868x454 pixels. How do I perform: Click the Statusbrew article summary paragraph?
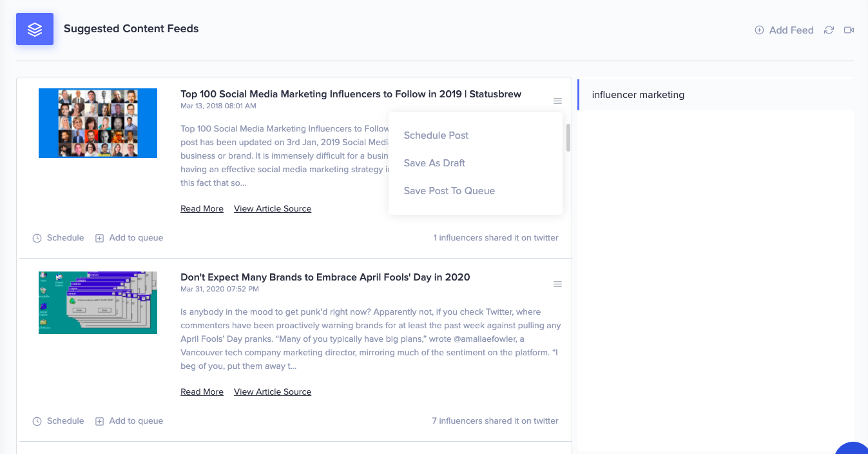click(285, 156)
